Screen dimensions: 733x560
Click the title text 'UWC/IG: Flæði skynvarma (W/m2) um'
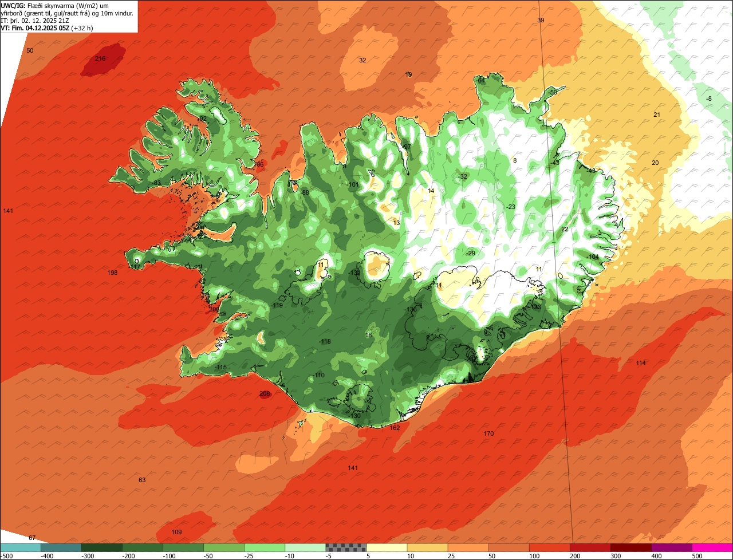[55, 5]
